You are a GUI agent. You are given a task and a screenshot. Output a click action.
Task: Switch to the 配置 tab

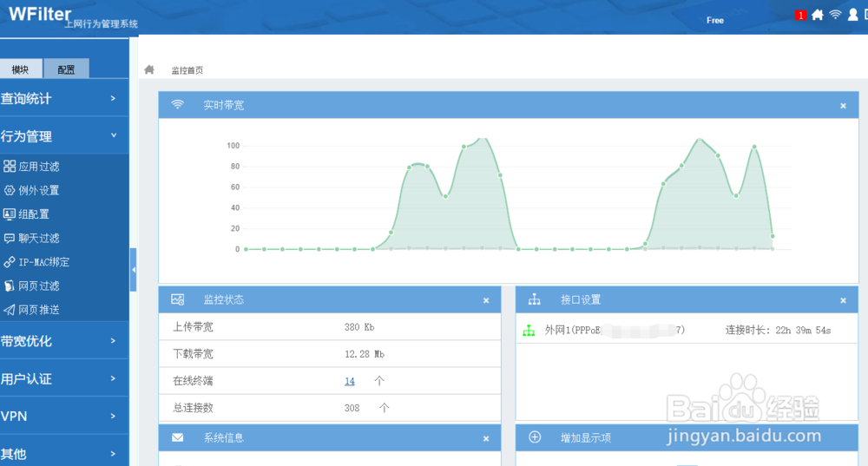[x=66, y=69]
